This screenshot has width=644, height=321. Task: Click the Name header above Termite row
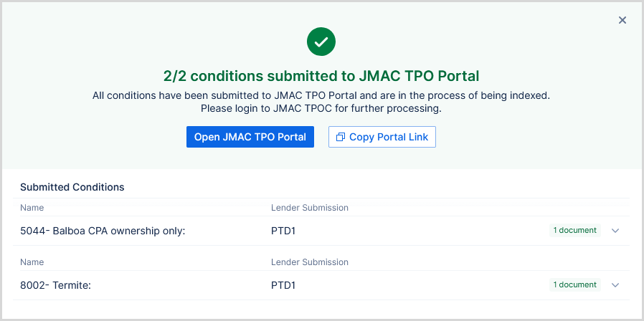click(x=32, y=262)
